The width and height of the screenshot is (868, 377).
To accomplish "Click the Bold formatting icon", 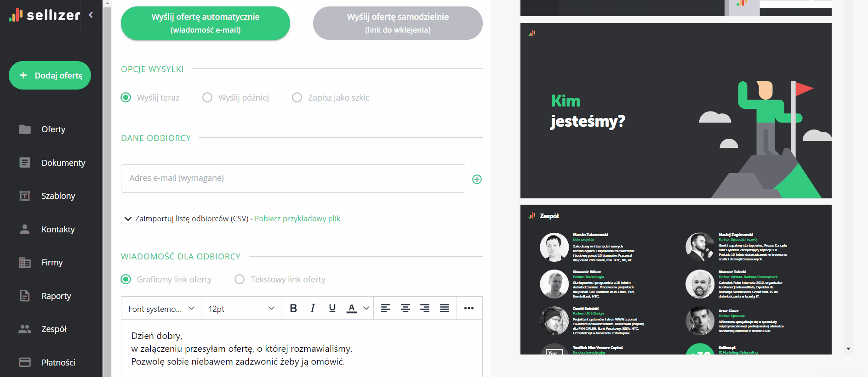I will pyautogui.click(x=293, y=309).
